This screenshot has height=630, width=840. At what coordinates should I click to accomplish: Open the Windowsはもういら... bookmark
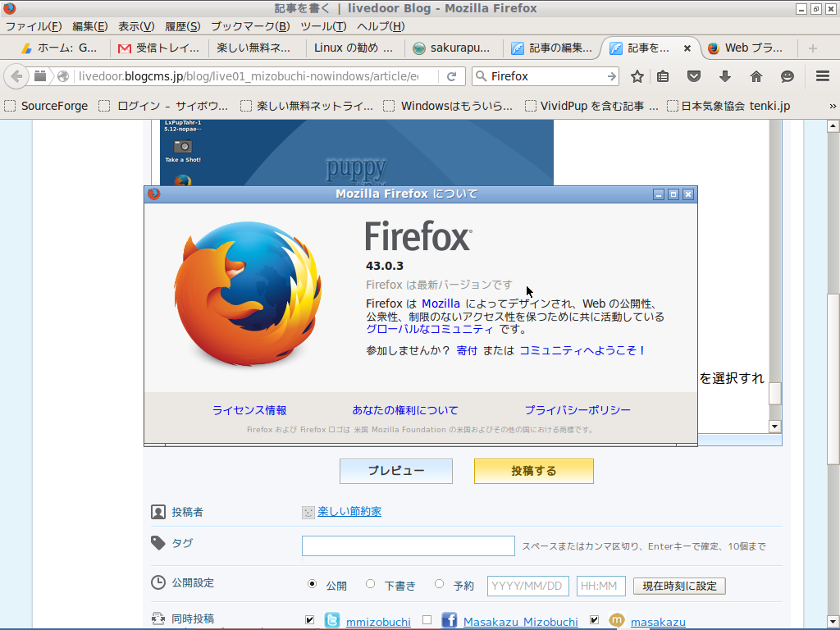pos(449,106)
